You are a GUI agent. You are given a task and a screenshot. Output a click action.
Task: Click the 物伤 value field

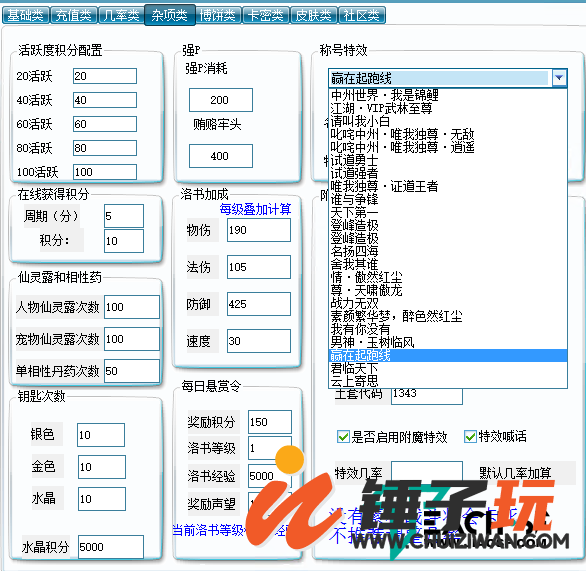pyautogui.click(x=259, y=230)
